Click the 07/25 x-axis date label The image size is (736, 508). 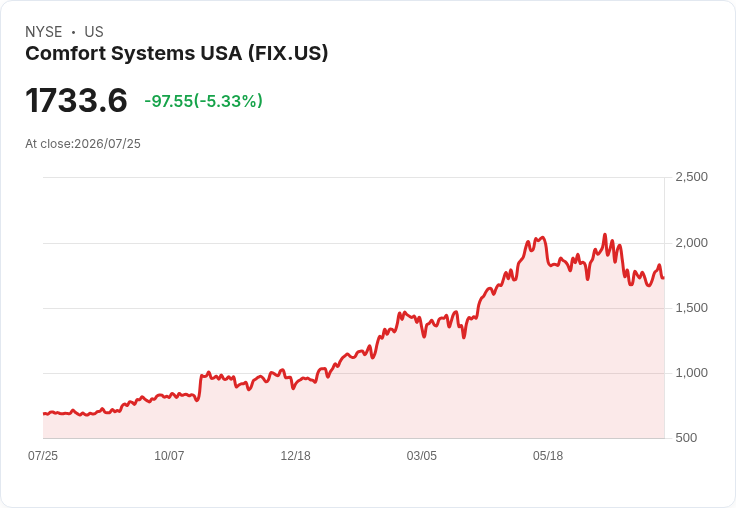(x=43, y=456)
